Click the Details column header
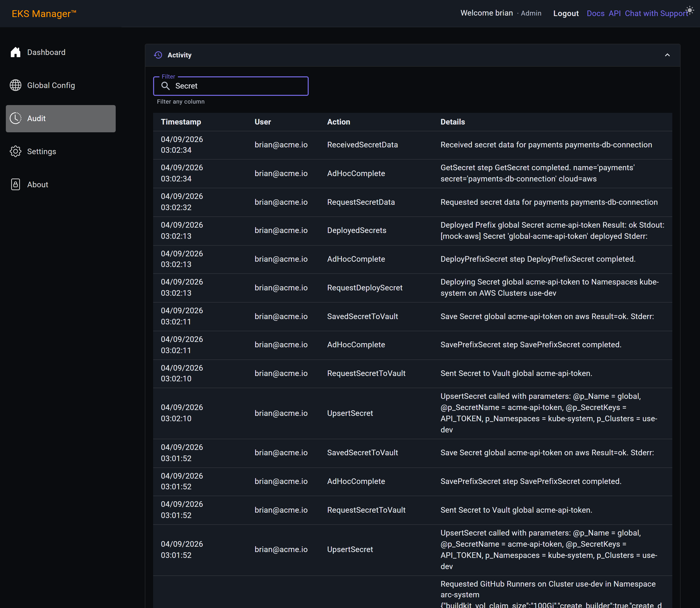Viewport: 700px width, 608px height. tap(452, 122)
